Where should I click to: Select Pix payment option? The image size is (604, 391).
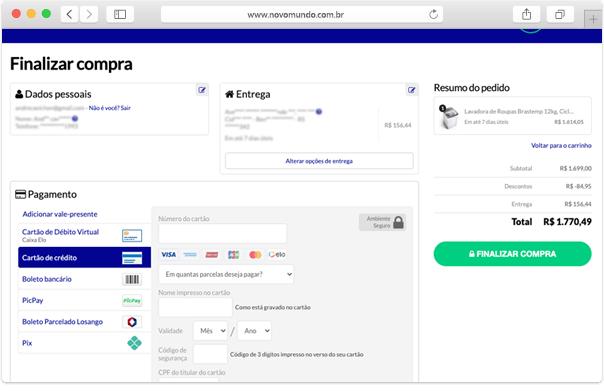pos(84,343)
